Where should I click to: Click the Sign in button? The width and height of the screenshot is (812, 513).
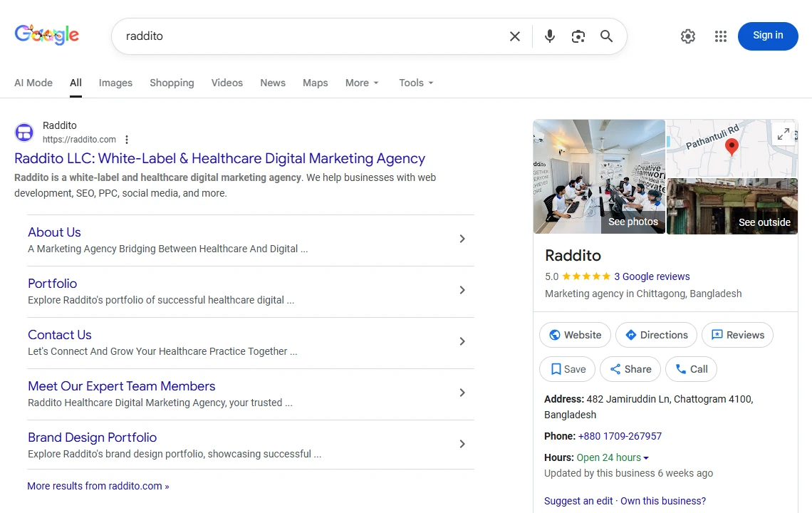[x=768, y=36]
